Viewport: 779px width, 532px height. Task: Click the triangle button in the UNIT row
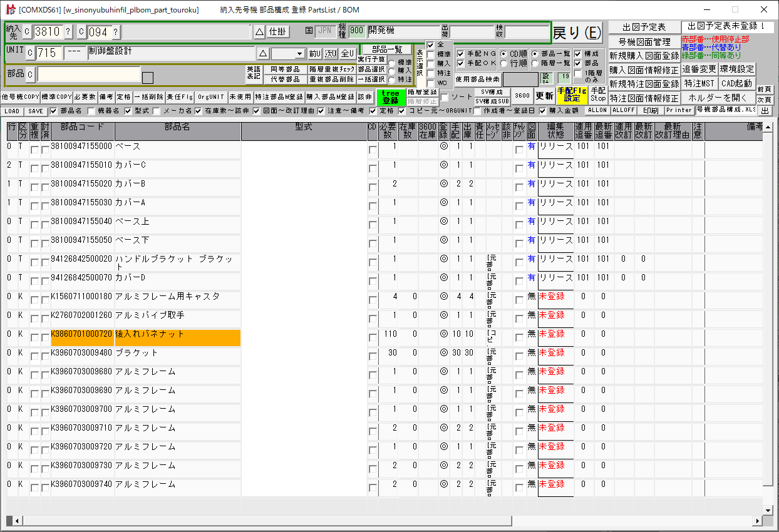pyautogui.click(x=263, y=53)
